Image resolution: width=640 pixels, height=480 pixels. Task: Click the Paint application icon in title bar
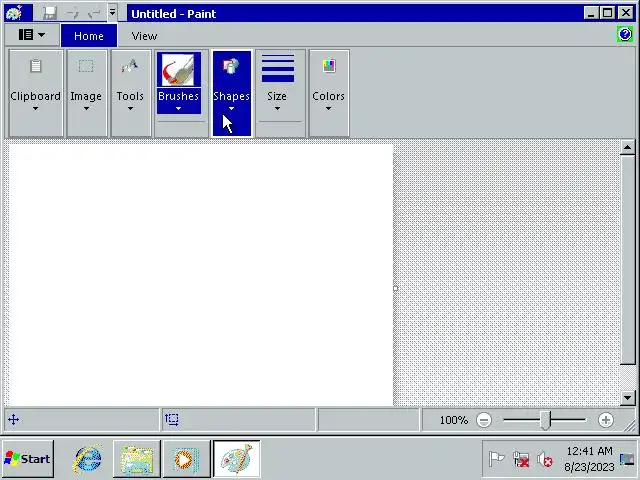coord(14,13)
